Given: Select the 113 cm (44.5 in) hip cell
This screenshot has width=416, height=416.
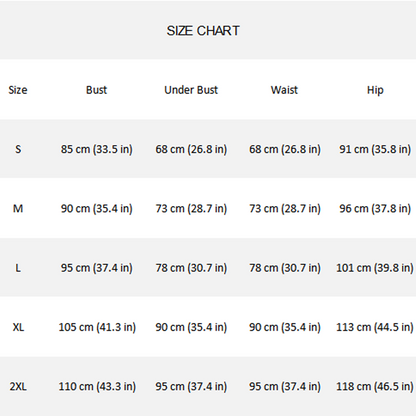Looking at the screenshot, I should point(375,327).
